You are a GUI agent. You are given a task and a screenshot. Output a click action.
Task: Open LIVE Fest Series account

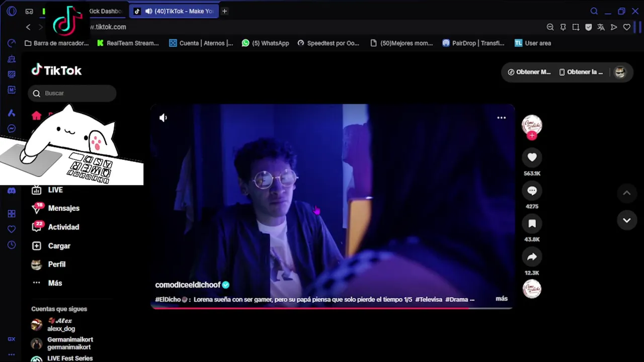coord(62,358)
